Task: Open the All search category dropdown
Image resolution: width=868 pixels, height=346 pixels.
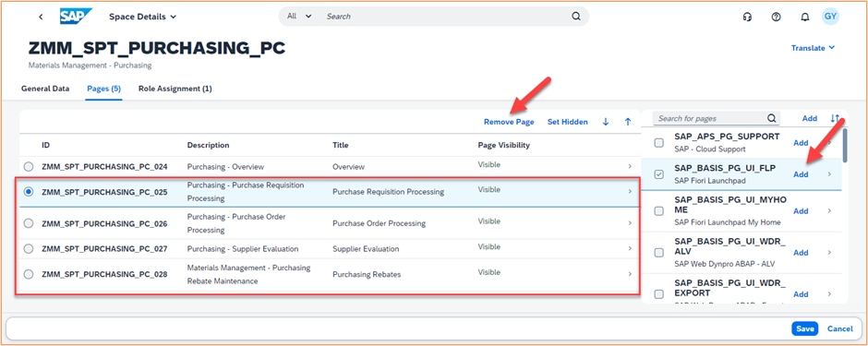Action: 299,17
